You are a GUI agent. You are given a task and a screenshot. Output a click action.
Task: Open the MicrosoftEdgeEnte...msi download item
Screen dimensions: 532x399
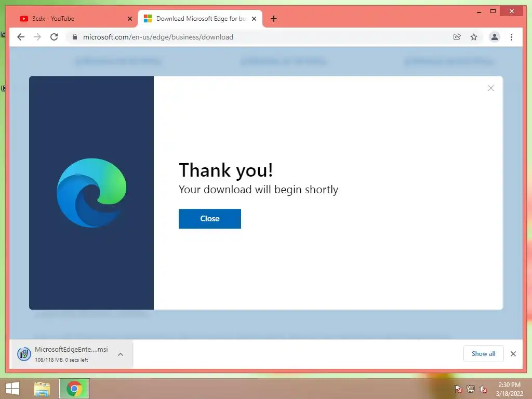pos(71,354)
